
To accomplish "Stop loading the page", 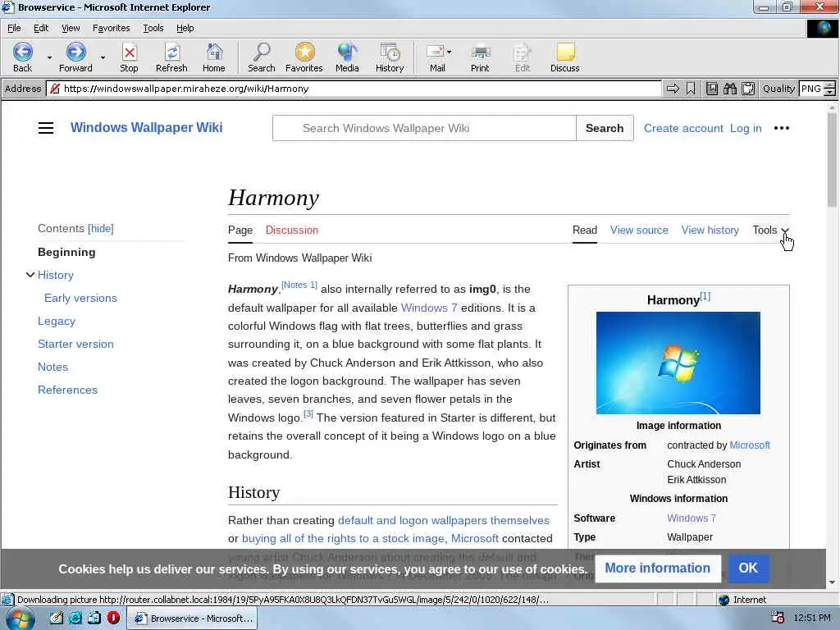I will coord(129,57).
